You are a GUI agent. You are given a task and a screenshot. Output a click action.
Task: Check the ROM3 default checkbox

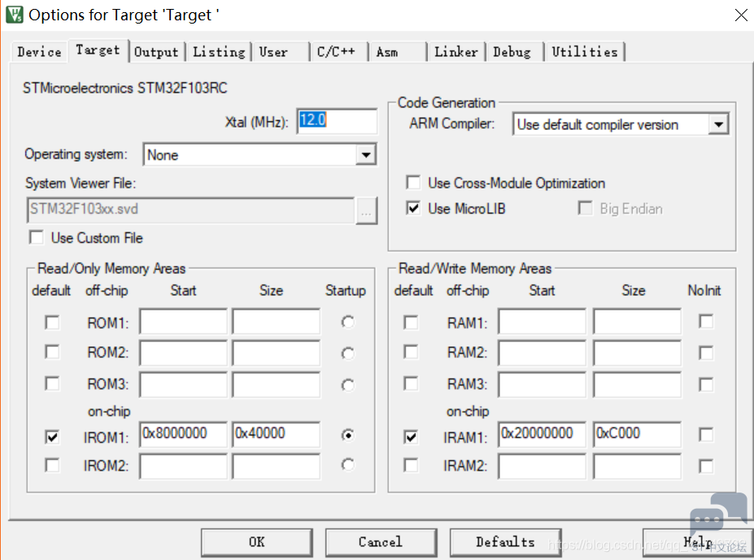point(52,384)
